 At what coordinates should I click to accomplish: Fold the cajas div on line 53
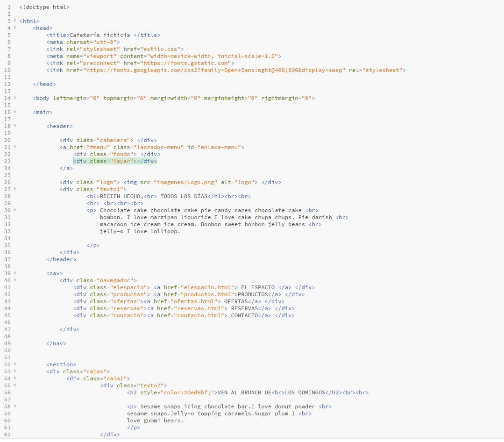(x=15, y=371)
